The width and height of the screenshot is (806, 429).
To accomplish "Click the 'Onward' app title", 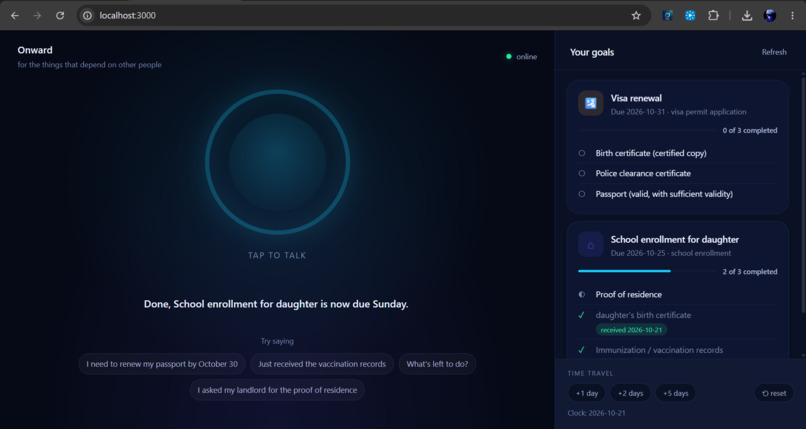I will click(35, 50).
